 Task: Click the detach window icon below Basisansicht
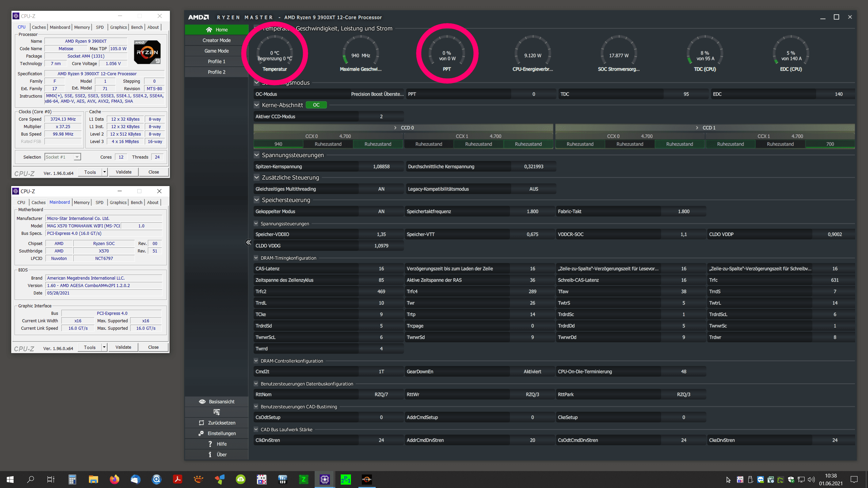217,412
